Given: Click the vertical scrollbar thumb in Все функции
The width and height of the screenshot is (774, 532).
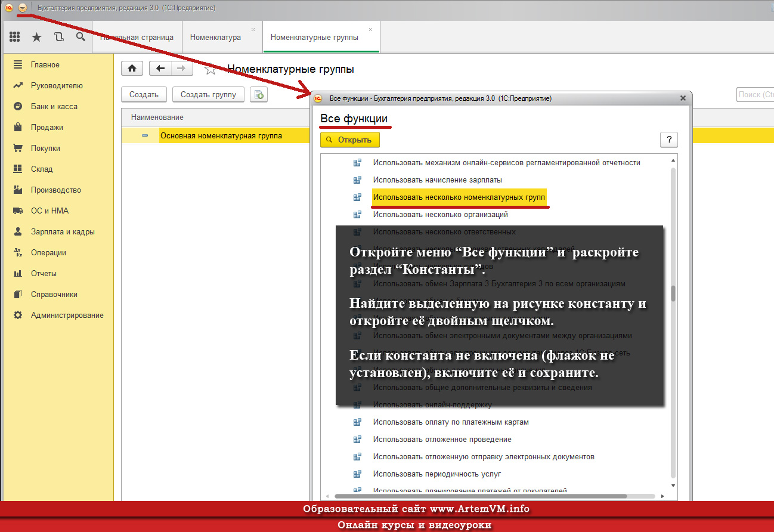Looking at the screenshot, I should [x=673, y=294].
